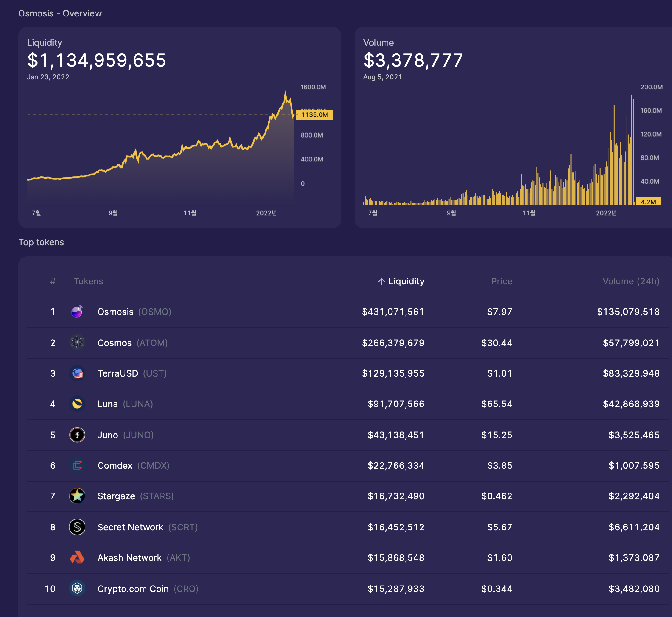This screenshot has width=672, height=617.
Task: Click the Akash Network red icon
Action: 77,557
